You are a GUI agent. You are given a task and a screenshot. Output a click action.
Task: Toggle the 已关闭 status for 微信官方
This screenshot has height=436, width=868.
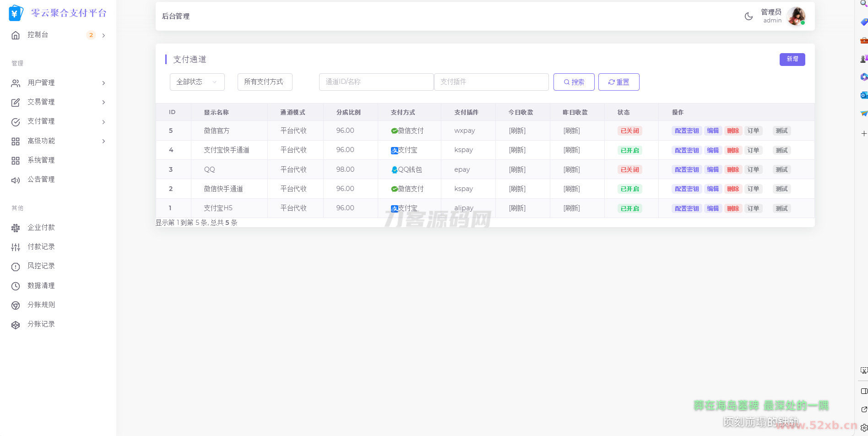click(629, 131)
